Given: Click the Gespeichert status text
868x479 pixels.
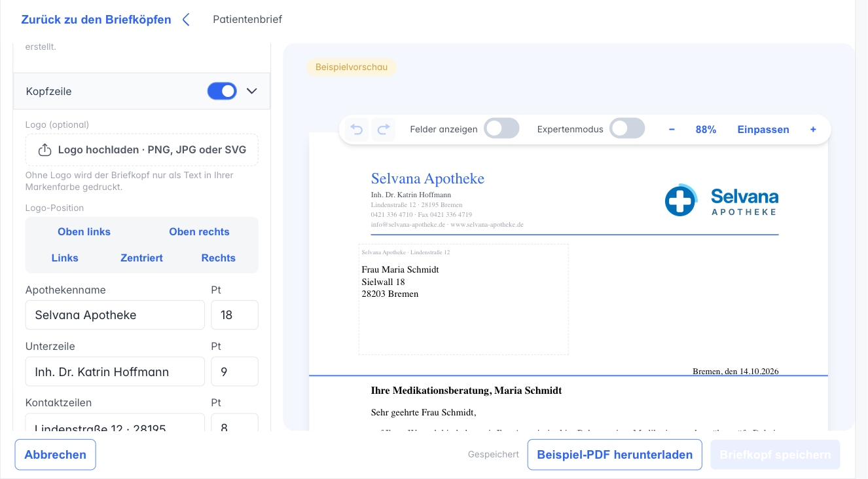Looking at the screenshot, I should [494, 455].
